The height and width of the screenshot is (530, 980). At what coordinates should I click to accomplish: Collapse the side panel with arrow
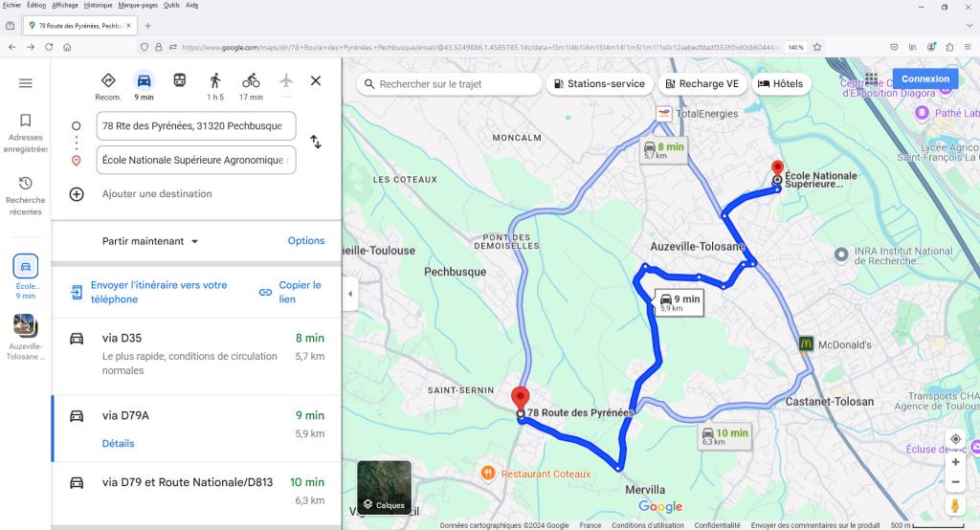[x=349, y=294]
